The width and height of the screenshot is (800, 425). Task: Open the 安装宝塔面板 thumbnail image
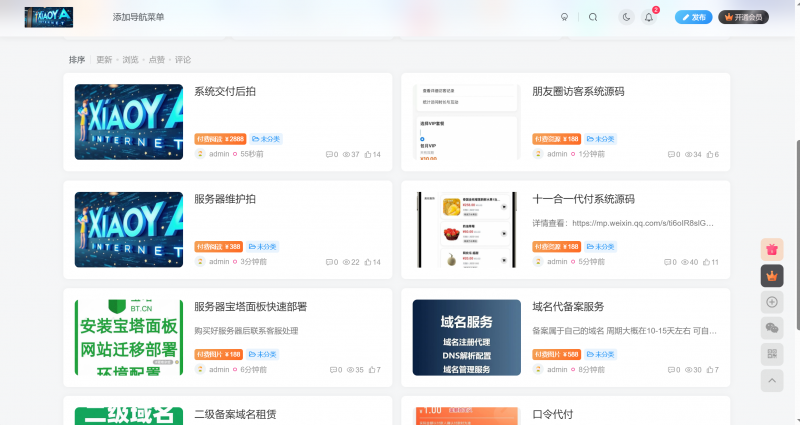[129, 337]
